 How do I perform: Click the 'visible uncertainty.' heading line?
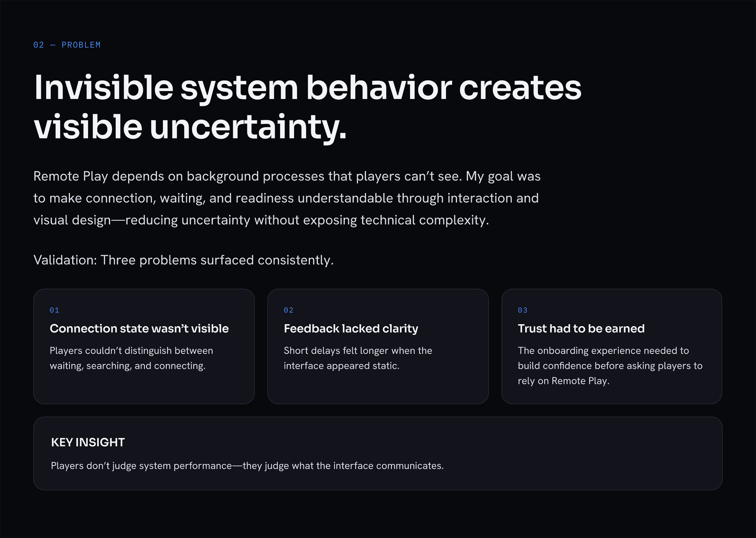(190, 128)
